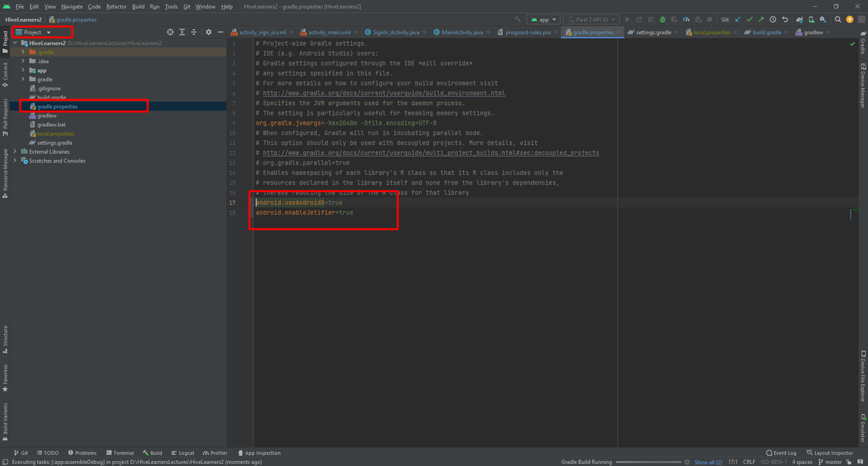Toggle the Emulator tool window
868x466 pixels.
863,428
